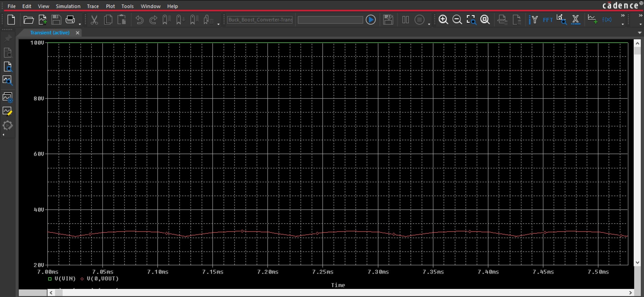644x297 pixels.
Task: Edit simulation profile settings icon
Action: pos(8,97)
